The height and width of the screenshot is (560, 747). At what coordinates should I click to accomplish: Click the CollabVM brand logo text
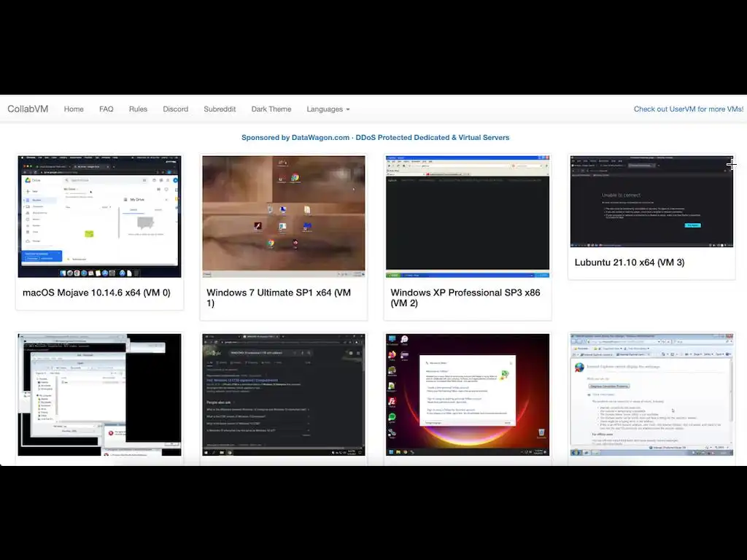28,109
